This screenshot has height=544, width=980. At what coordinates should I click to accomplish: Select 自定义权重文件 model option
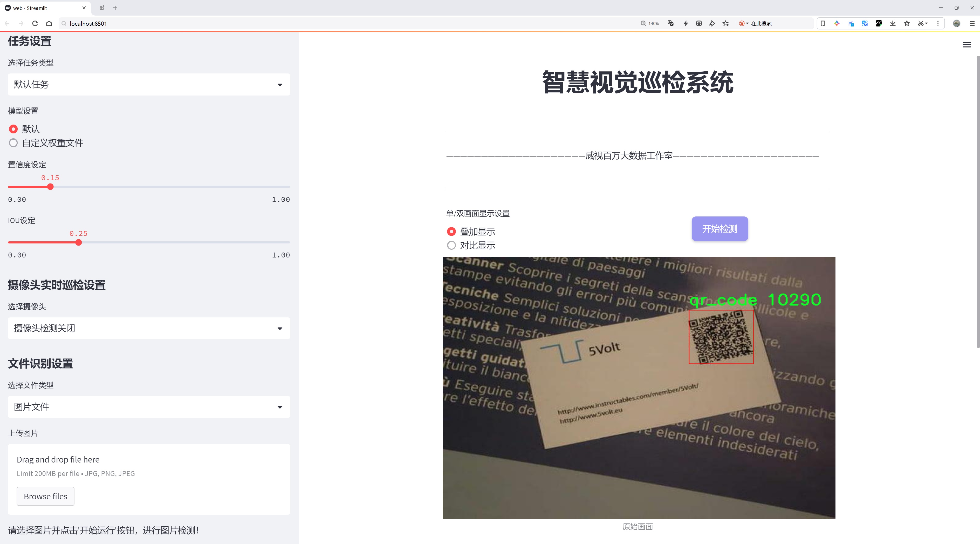point(13,143)
